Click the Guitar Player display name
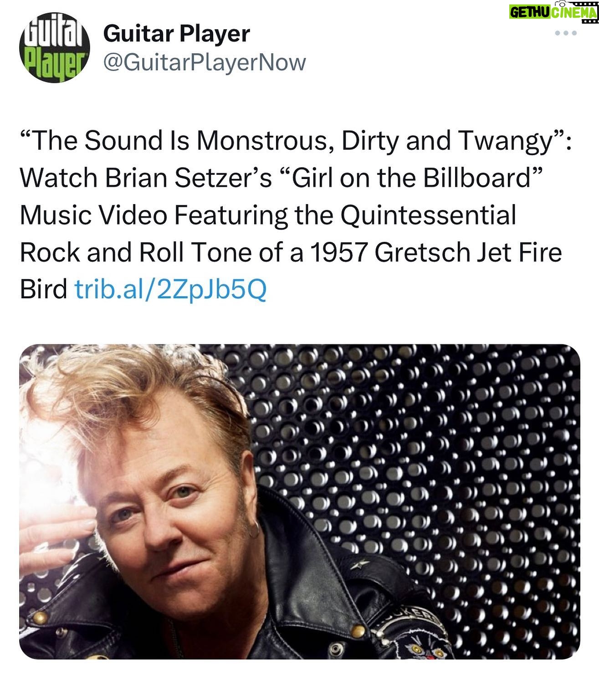599x700 pixels. click(177, 33)
